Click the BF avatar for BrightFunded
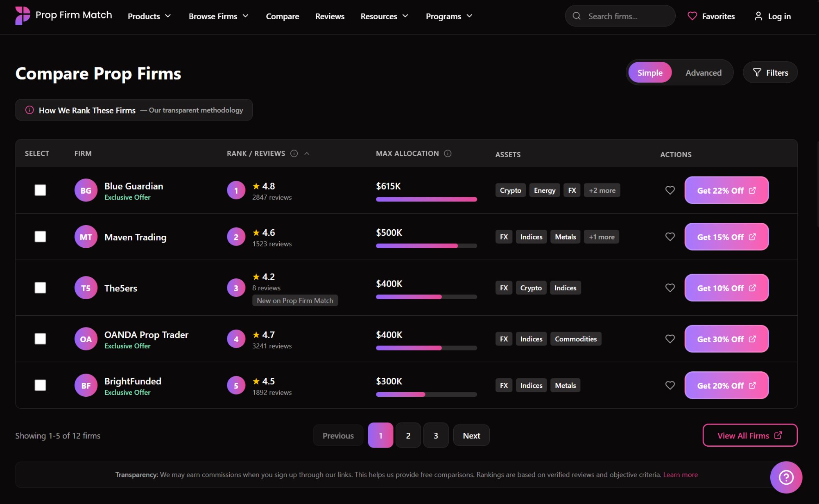This screenshot has width=819, height=504. tap(86, 385)
